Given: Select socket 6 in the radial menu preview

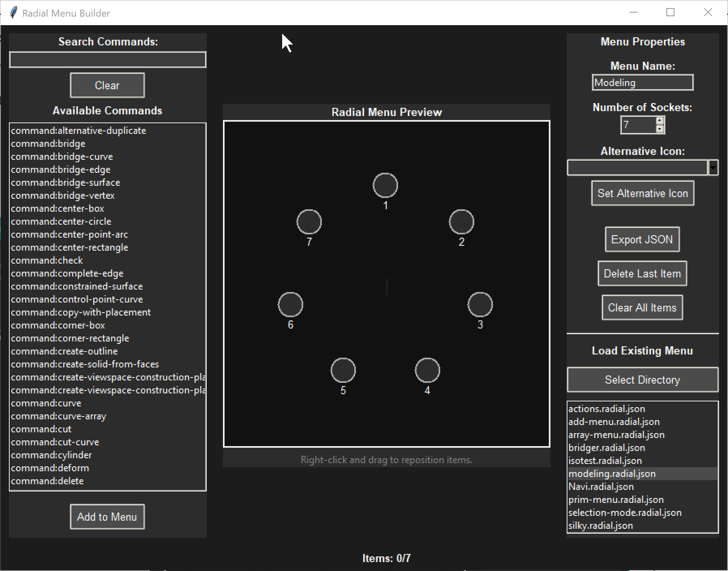Looking at the screenshot, I should tap(290, 305).
